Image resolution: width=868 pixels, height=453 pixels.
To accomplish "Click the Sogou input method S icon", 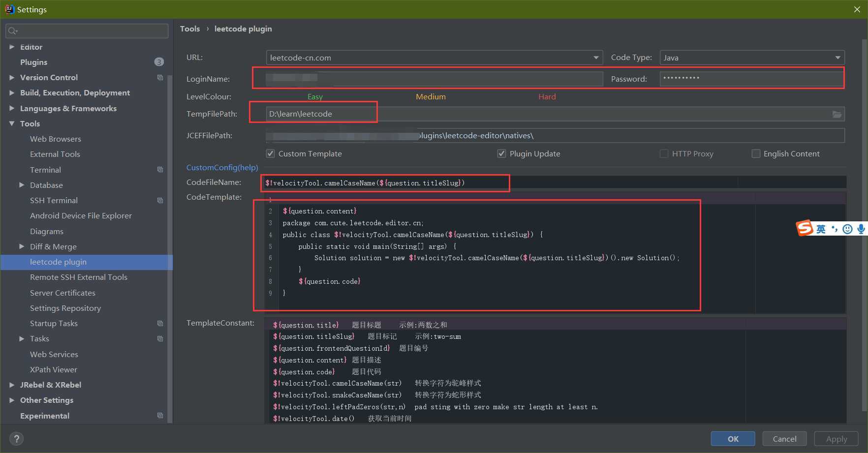I will pyautogui.click(x=805, y=228).
